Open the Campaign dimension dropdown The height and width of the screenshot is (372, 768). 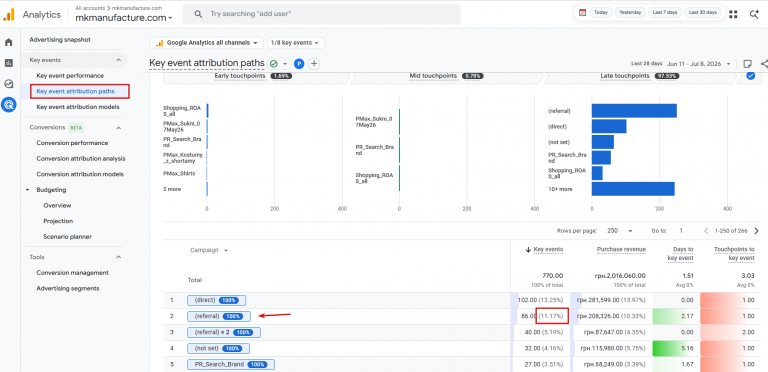209,250
